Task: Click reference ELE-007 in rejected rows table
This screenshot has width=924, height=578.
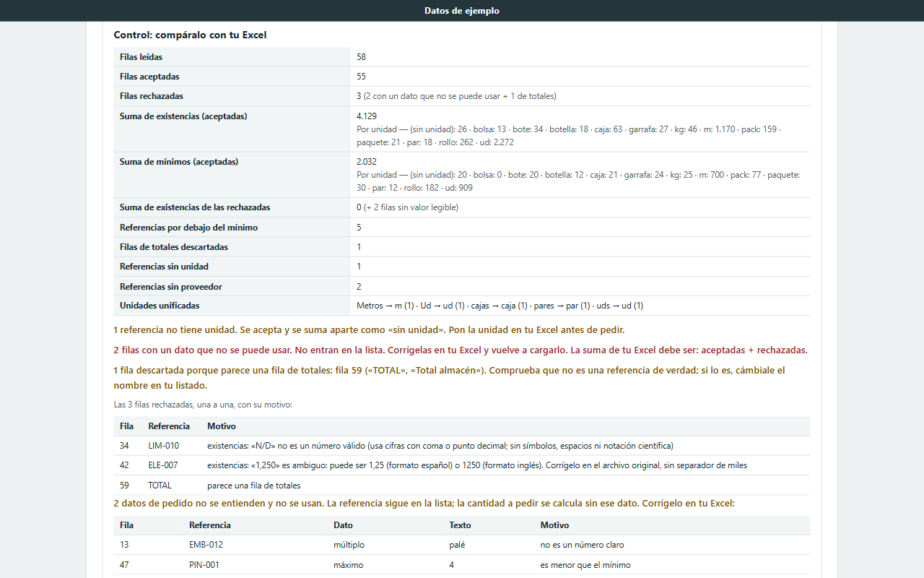Action: coord(163,465)
